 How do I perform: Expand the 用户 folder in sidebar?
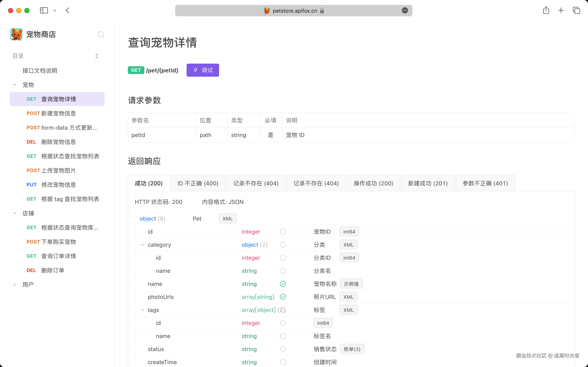coord(14,284)
